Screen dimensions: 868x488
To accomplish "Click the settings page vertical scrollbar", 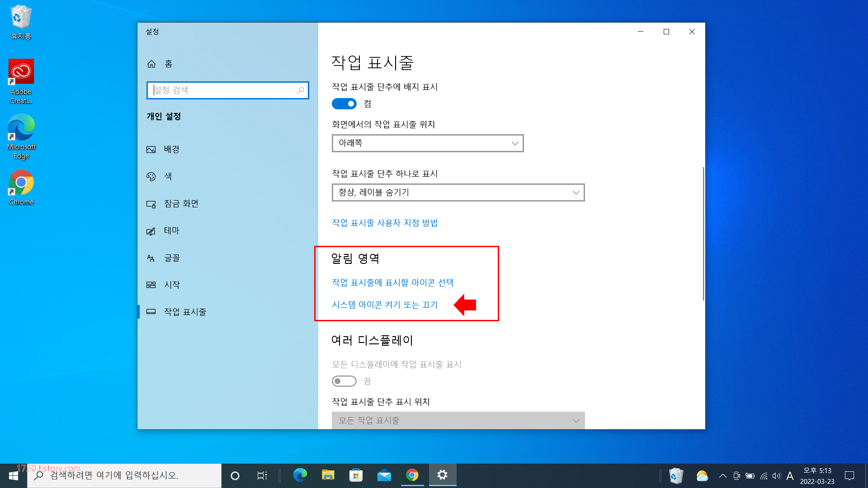I will pyautogui.click(x=703, y=233).
